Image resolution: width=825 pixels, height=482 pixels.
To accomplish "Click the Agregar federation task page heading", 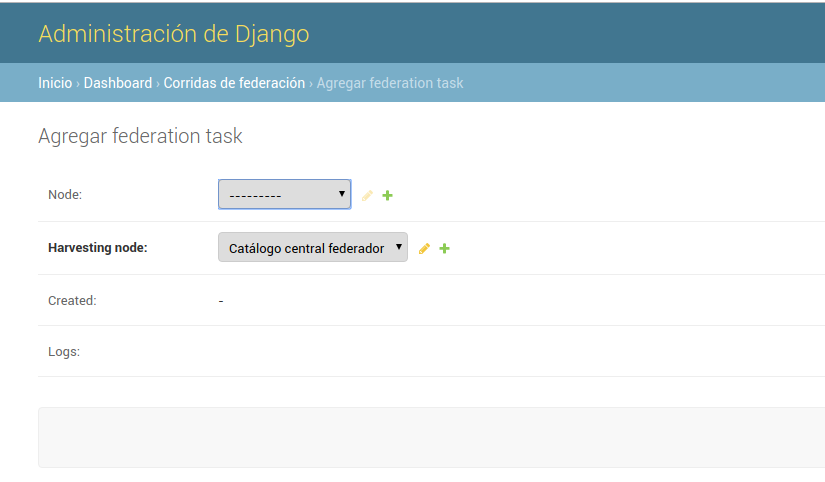I will [x=140, y=136].
